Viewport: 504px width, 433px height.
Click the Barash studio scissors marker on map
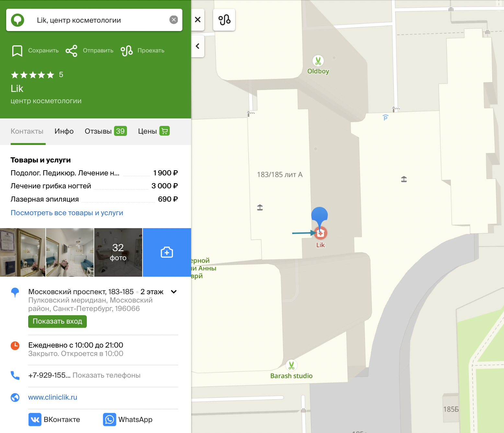tap(291, 365)
